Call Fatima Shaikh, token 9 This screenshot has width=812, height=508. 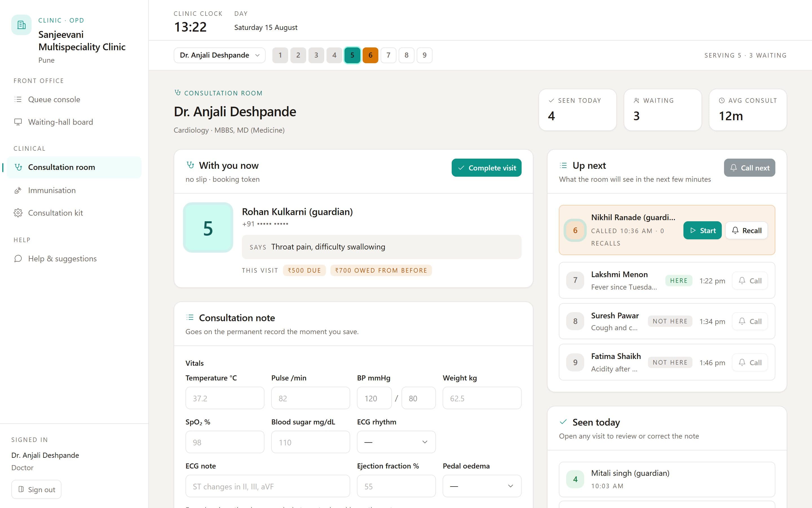[750, 363]
